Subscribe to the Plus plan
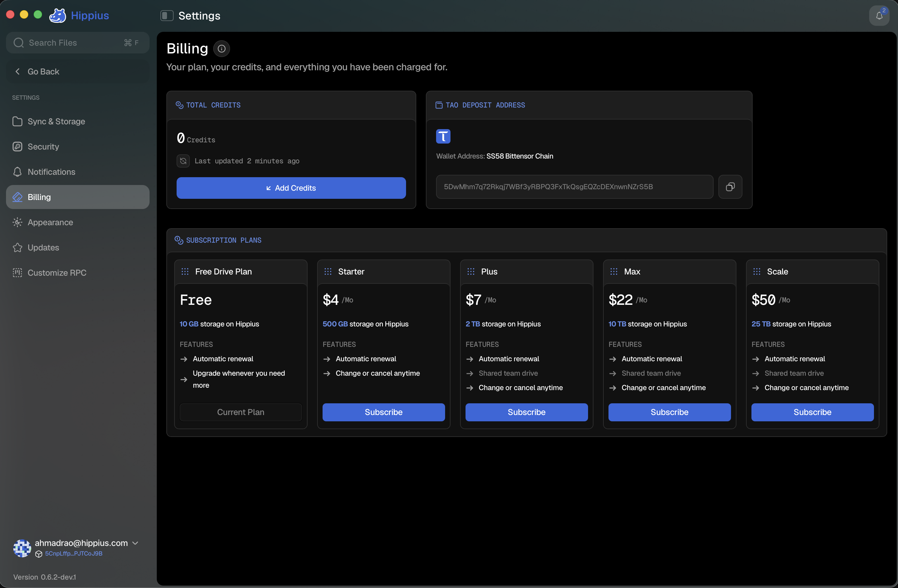 527,412
